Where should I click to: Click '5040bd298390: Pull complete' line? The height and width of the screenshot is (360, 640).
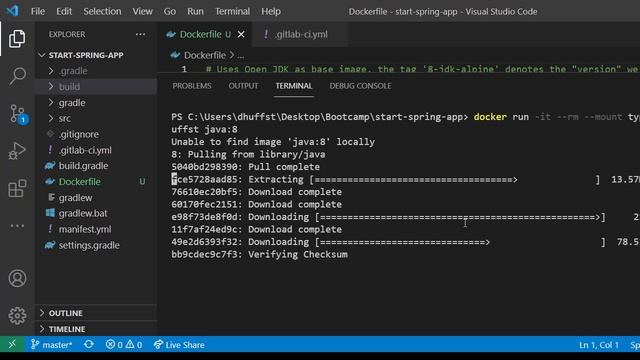pos(245,167)
